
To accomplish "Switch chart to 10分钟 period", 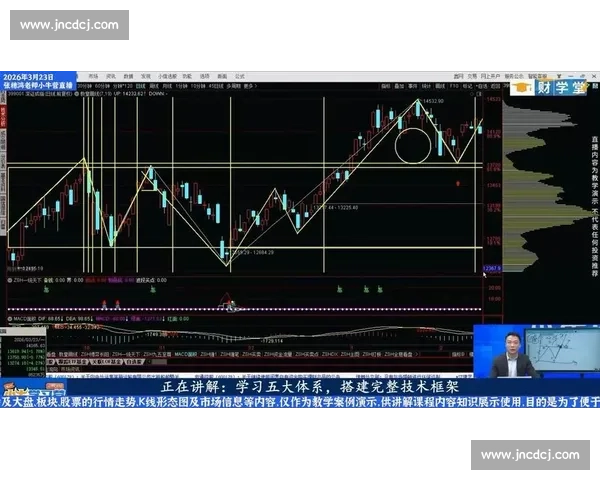I will click(198, 86).
